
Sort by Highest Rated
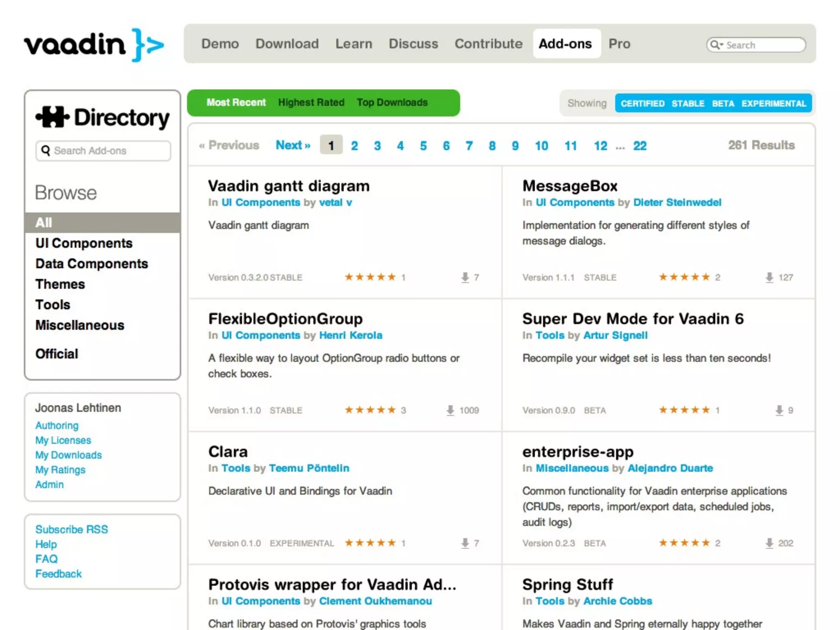coord(311,103)
